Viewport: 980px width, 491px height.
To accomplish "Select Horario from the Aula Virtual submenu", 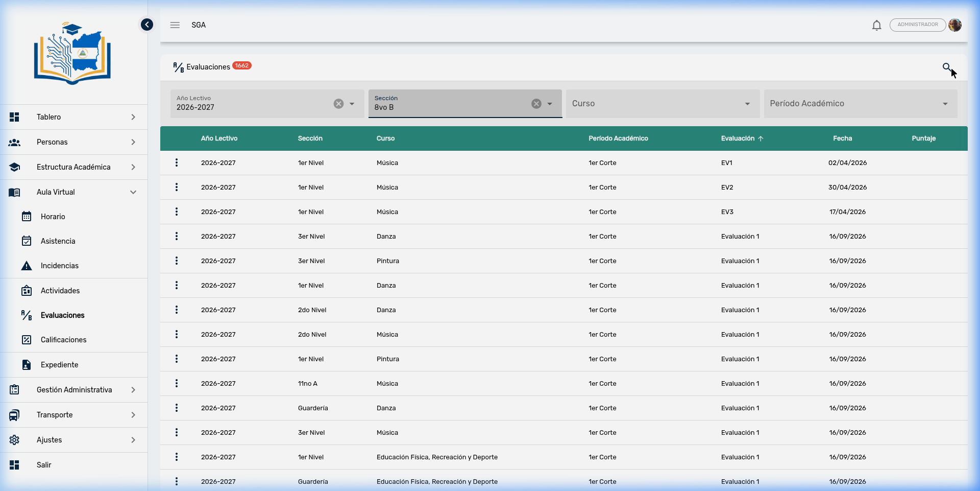I will (53, 217).
